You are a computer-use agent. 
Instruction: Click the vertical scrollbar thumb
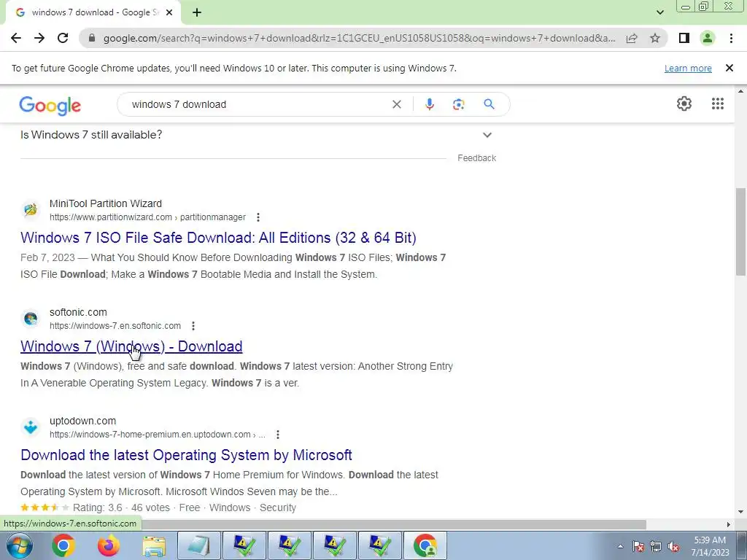pyautogui.click(x=740, y=232)
